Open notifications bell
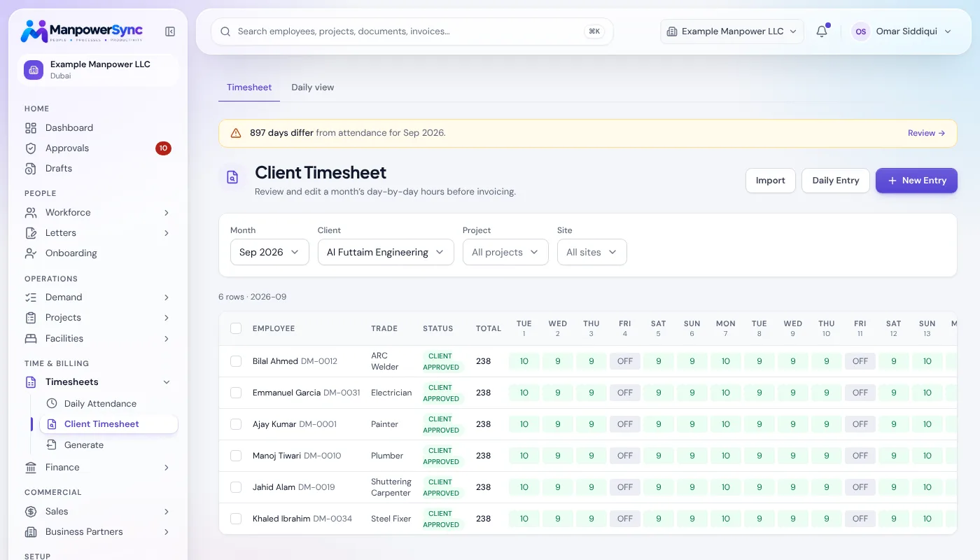The image size is (980, 560). click(822, 31)
